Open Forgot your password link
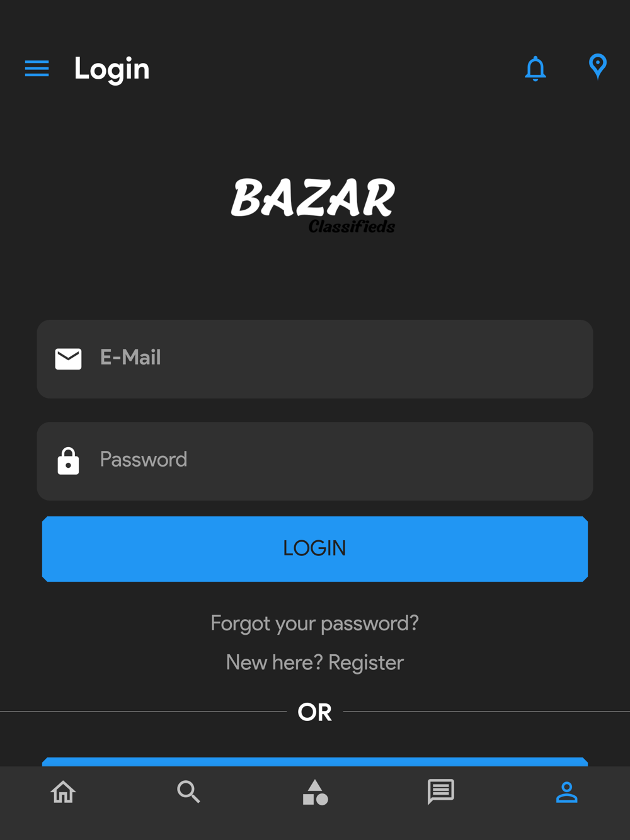Screen dimensions: 630x840 tap(315, 623)
